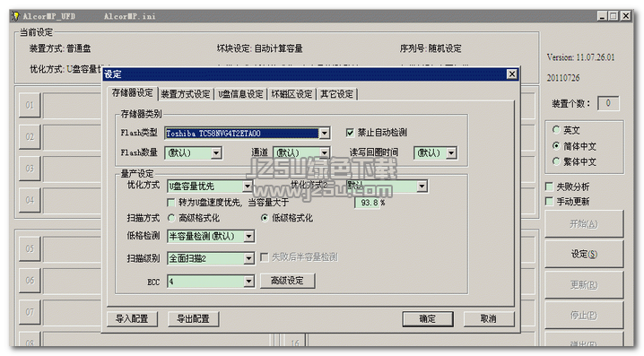The image size is (644, 356).
Task: Minimize the AlcorMP main window
Action: 602,16
